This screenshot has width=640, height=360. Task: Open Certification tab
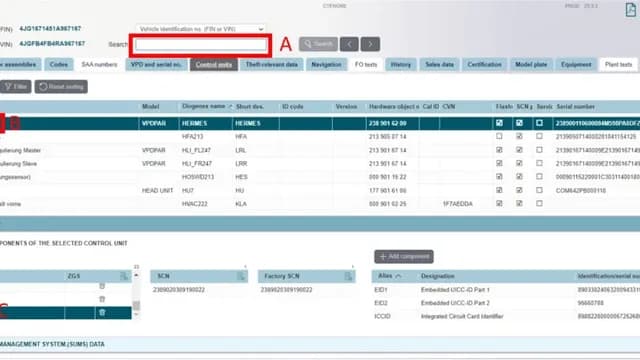click(484, 64)
